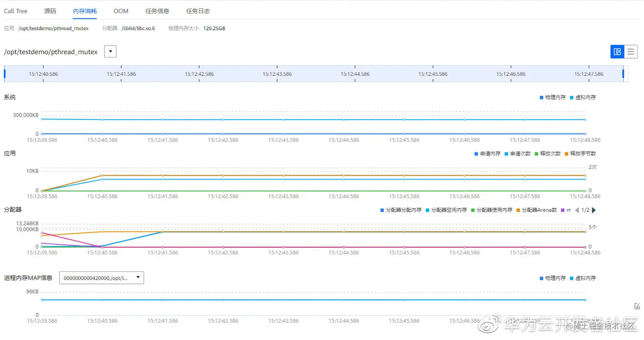The width and height of the screenshot is (644, 340).
Task: Toggle 物理内存 in the MAP信息 chart legend
Action: [552, 278]
